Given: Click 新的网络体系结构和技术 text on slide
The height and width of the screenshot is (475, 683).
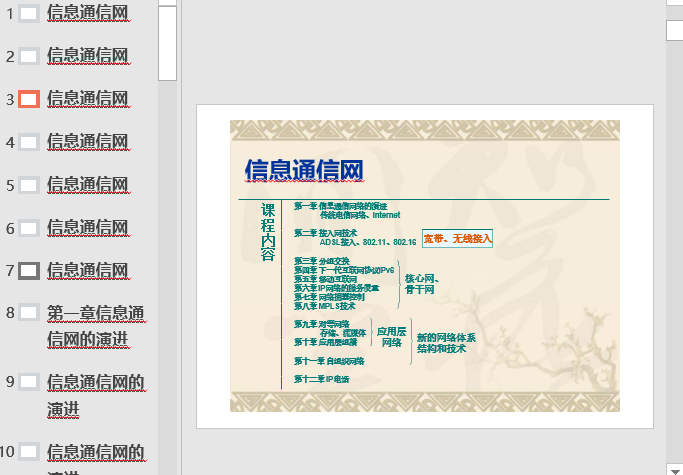Looking at the screenshot, I should 446,343.
